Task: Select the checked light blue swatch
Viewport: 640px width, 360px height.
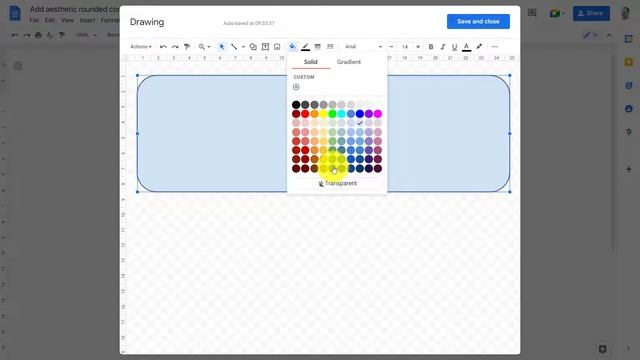Action: click(360, 123)
